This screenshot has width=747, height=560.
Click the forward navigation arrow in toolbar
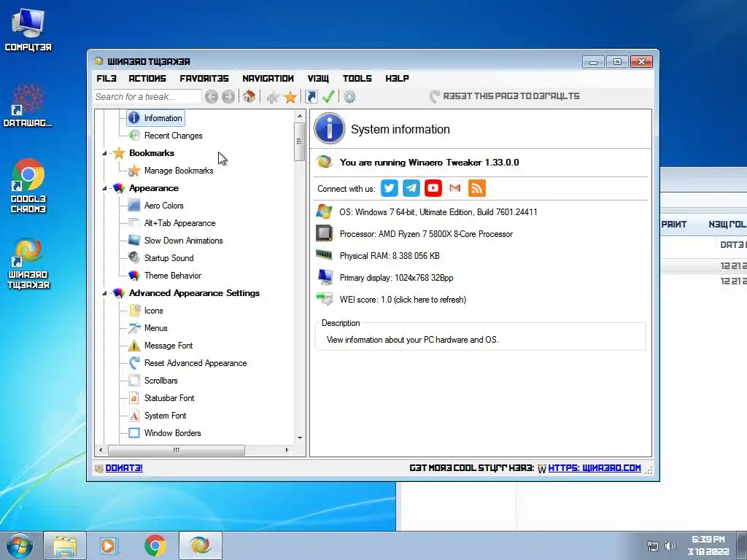tap(228, 97)
